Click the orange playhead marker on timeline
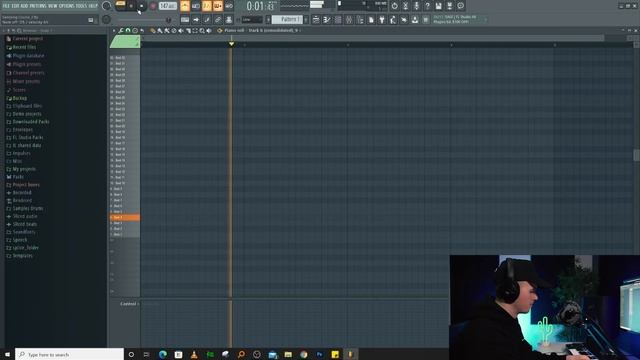Image resolution: width=640 pixels, height=360 pixels. point(231,44)
